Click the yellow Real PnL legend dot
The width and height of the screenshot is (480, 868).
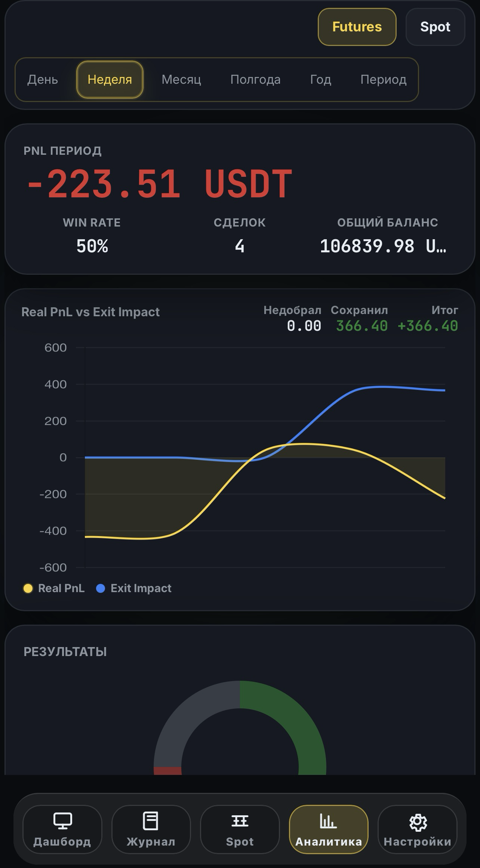click(28, 588)
